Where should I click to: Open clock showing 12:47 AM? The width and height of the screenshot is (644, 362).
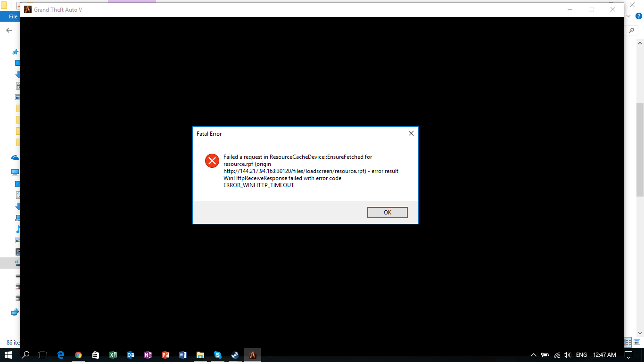(x=605, y=355)
